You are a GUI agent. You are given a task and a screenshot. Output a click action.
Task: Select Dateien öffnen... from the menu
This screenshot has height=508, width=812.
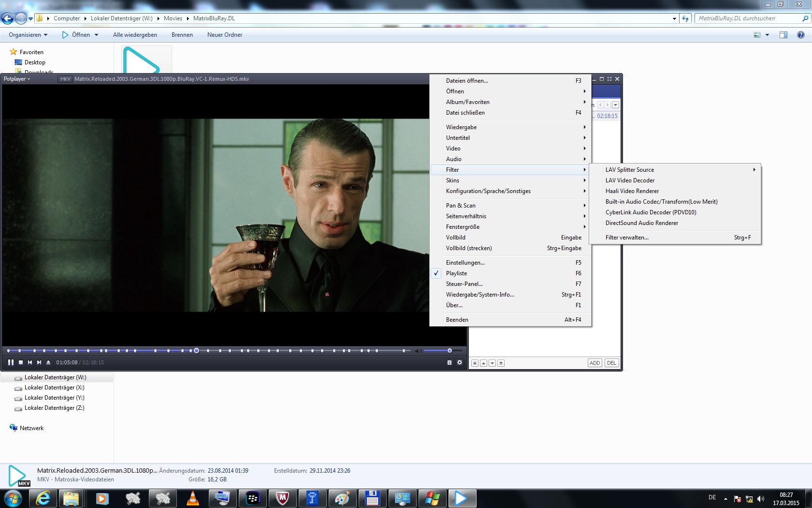510,81
